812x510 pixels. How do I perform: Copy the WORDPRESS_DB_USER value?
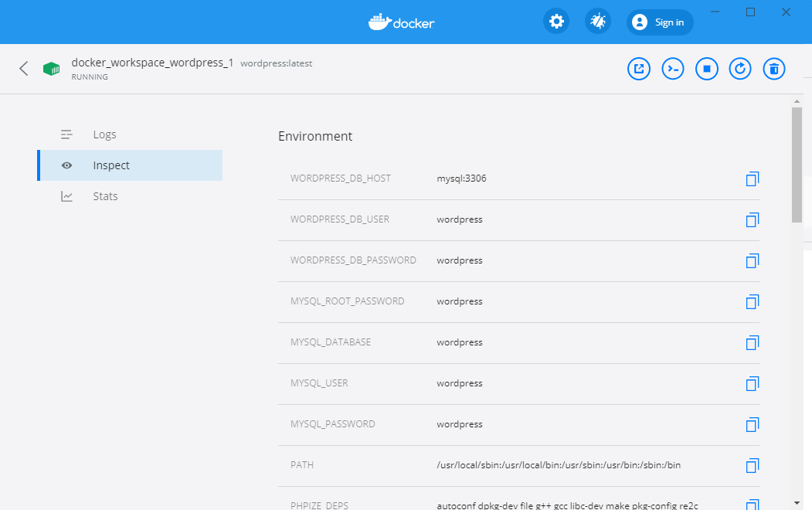(753, 220)
